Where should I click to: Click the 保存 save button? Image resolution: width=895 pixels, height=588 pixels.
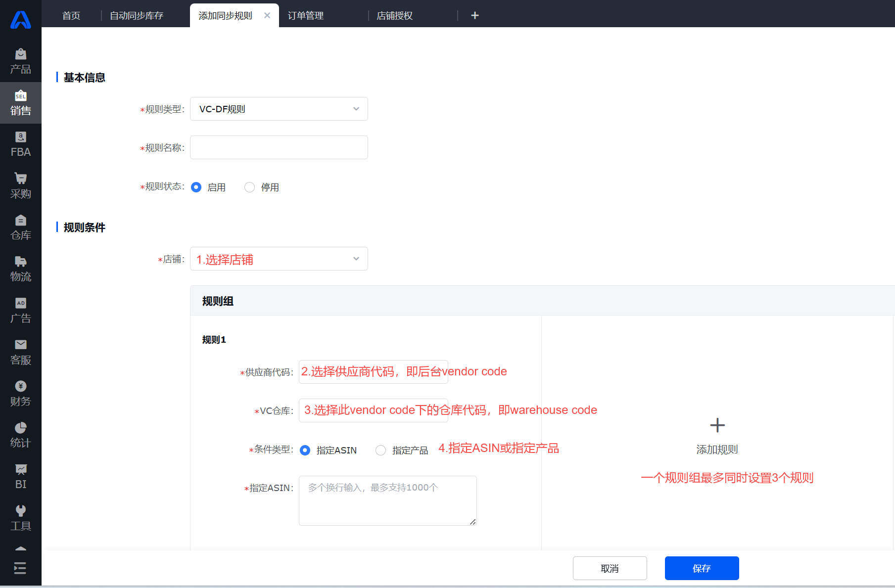702,568
